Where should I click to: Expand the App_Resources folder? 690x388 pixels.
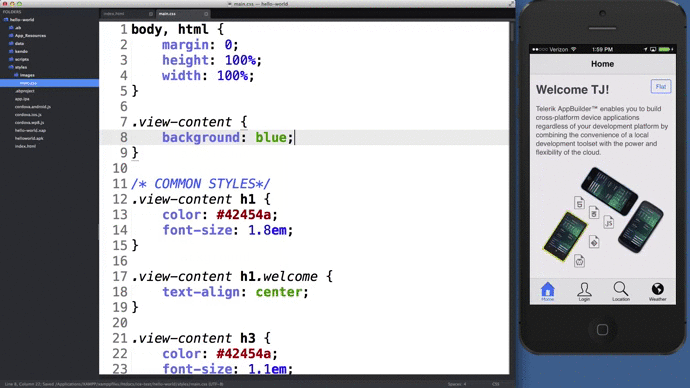11,36
